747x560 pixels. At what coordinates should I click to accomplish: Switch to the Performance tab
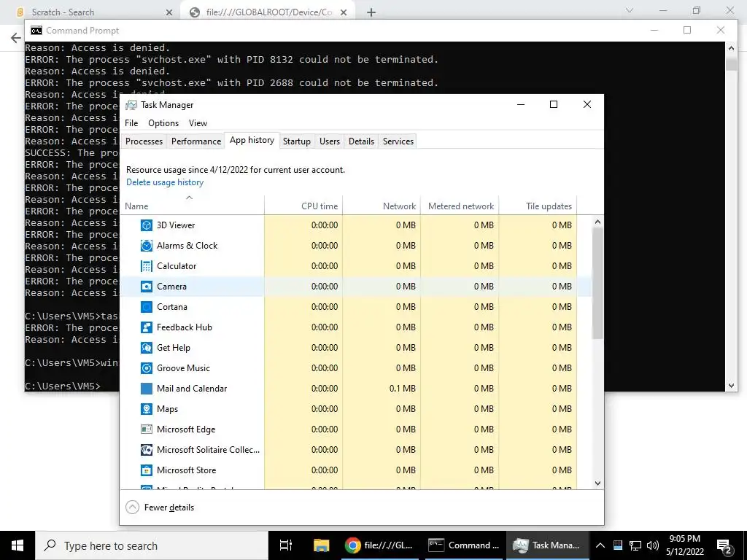(x=196, y=141)
